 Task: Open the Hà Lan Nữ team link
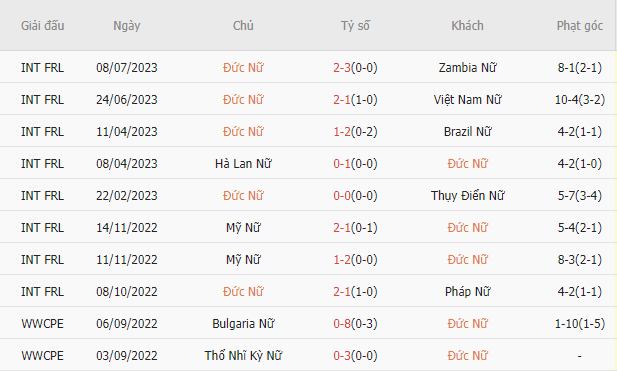point(243,164)
